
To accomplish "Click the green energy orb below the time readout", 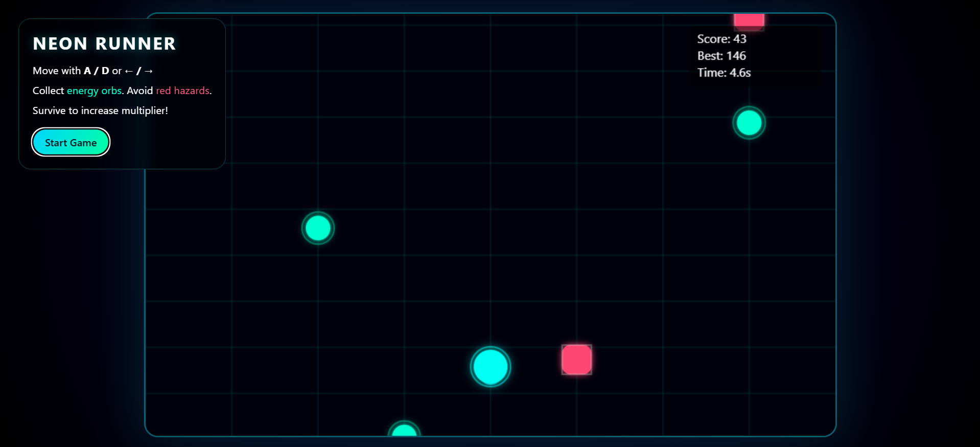I will click(749, 123).
